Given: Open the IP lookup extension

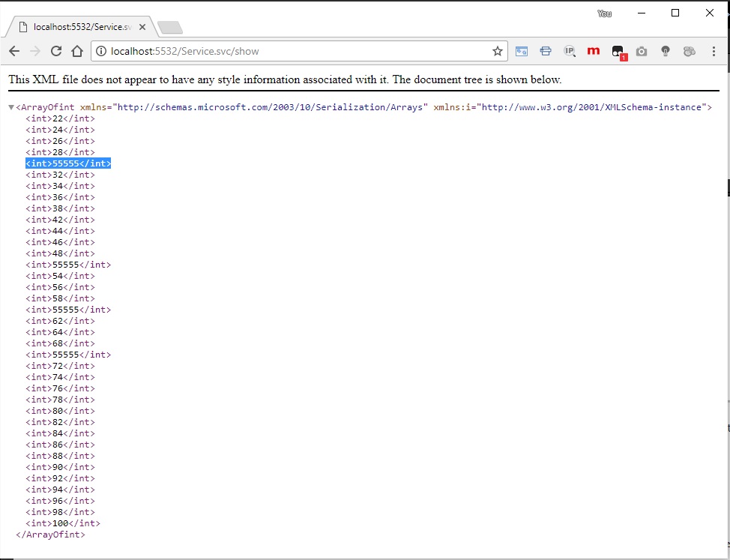Looking at the screenshot, I should click(x=570, y=52).
